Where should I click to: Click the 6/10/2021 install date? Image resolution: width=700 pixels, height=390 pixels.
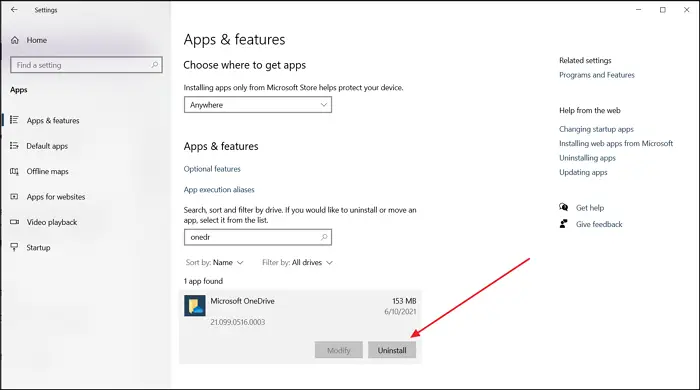pos(400,311)
